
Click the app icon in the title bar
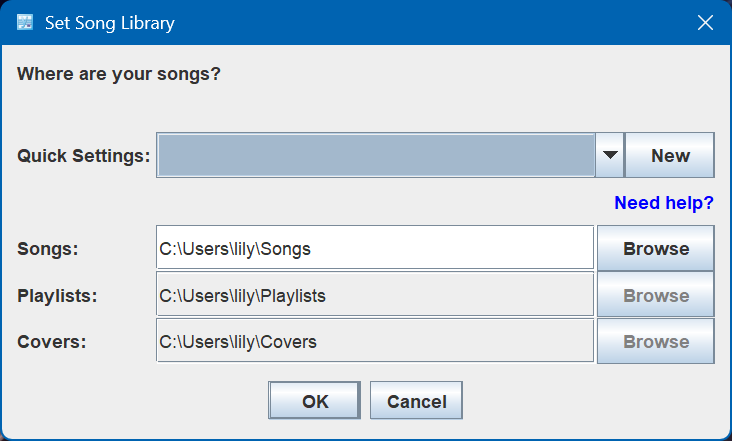pos(25,23)
